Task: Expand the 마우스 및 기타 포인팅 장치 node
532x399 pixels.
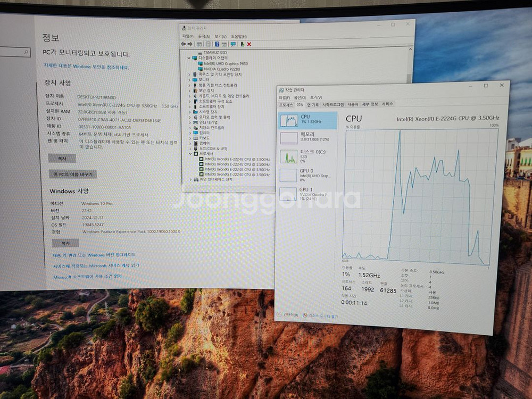Action: click(189, 74)
